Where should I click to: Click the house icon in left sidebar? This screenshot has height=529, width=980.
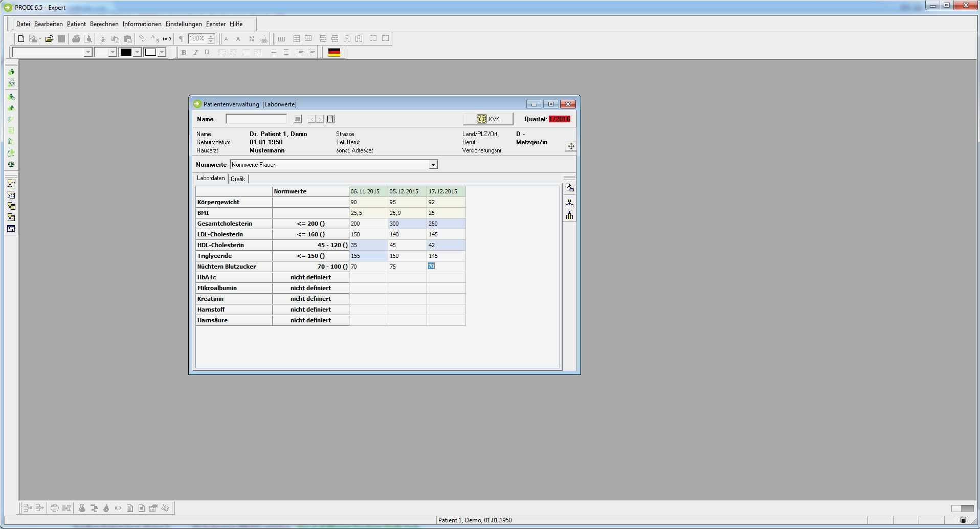click(11, 83)
